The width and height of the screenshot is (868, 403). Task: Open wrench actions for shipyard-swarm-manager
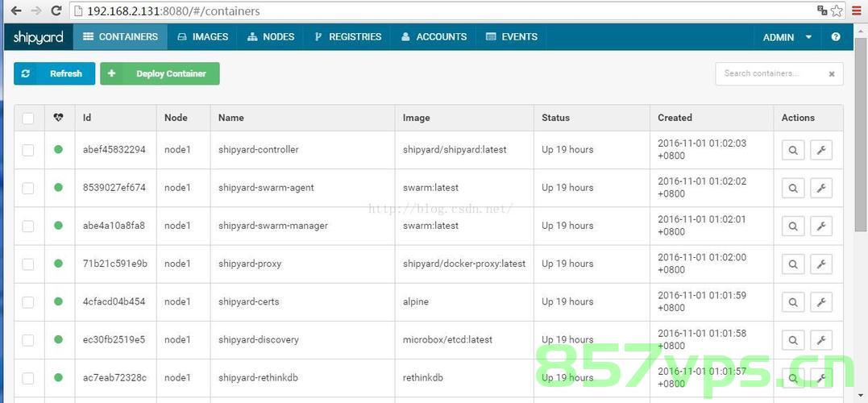pyautogui.click(x=821, y=226)
